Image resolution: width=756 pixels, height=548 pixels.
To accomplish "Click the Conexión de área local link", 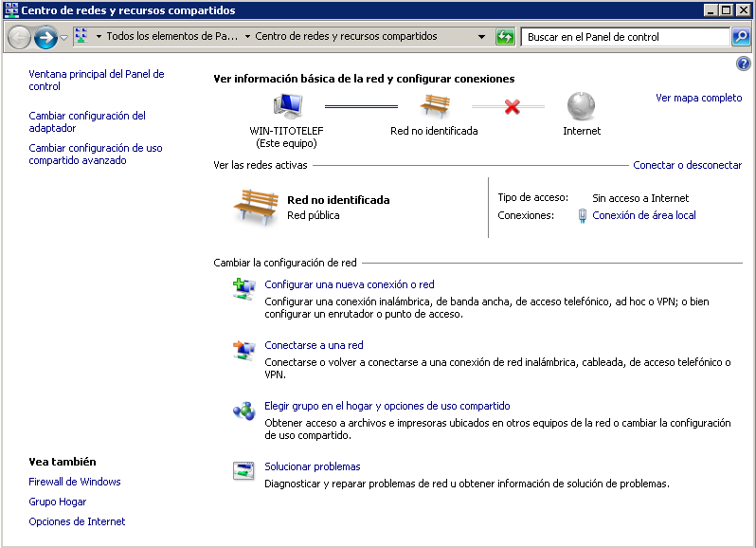I will point(643,215).
